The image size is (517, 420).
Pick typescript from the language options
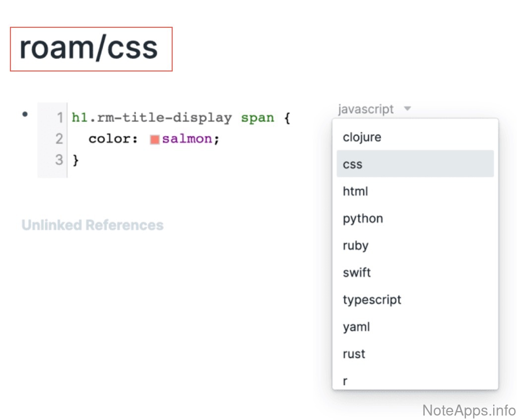372,300
